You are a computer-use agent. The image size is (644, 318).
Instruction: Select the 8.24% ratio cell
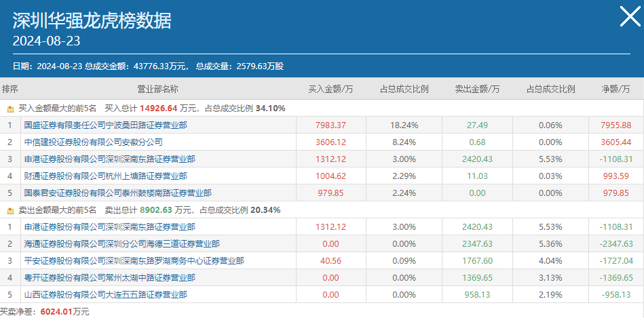(404, 142)
